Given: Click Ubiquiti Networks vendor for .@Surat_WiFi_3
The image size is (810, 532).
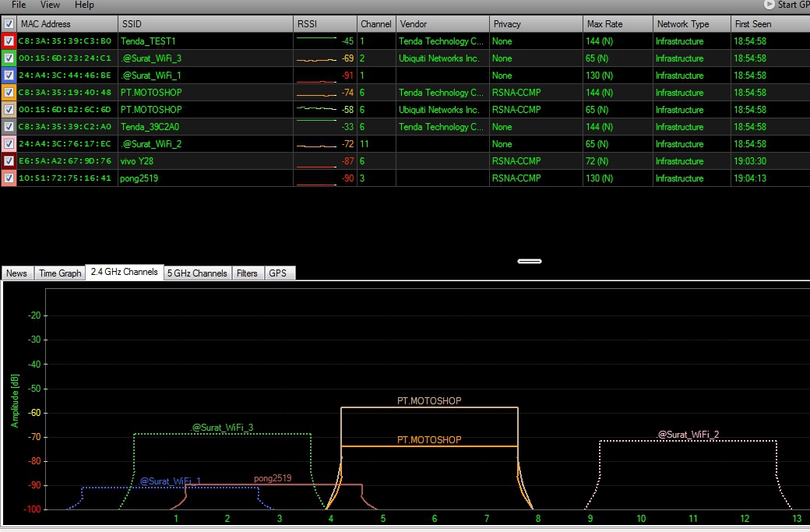Looking at the screenshot, I should coord(439,58).
